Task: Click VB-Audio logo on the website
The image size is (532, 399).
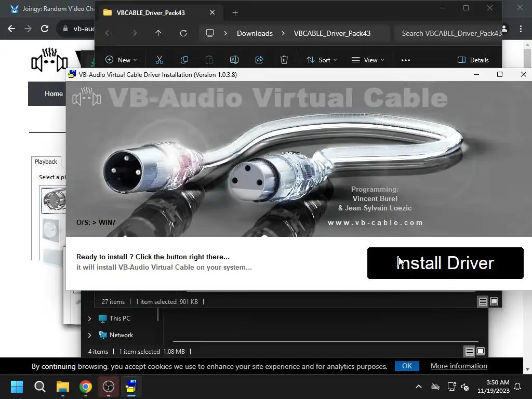Action: (49, 60)
